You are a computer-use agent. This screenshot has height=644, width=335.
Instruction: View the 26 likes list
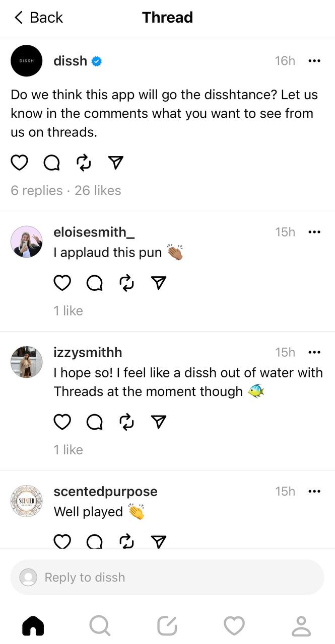98,191
